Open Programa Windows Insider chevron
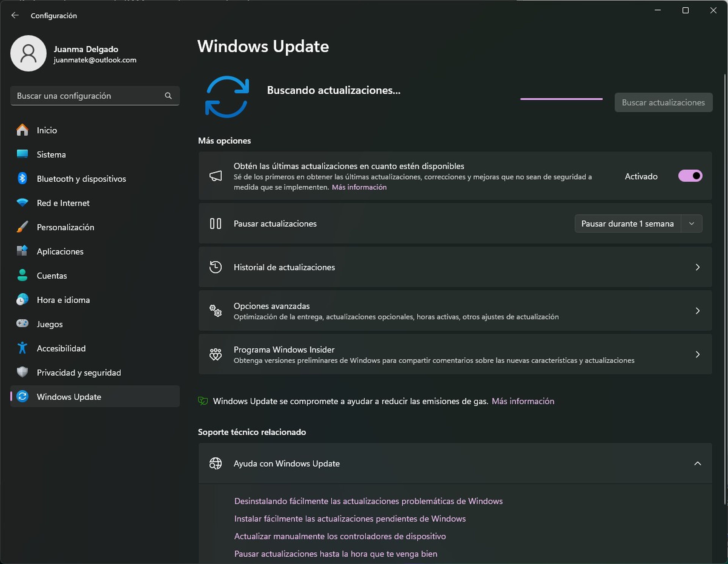Viewport: 728px width, 564px height. 698,354
